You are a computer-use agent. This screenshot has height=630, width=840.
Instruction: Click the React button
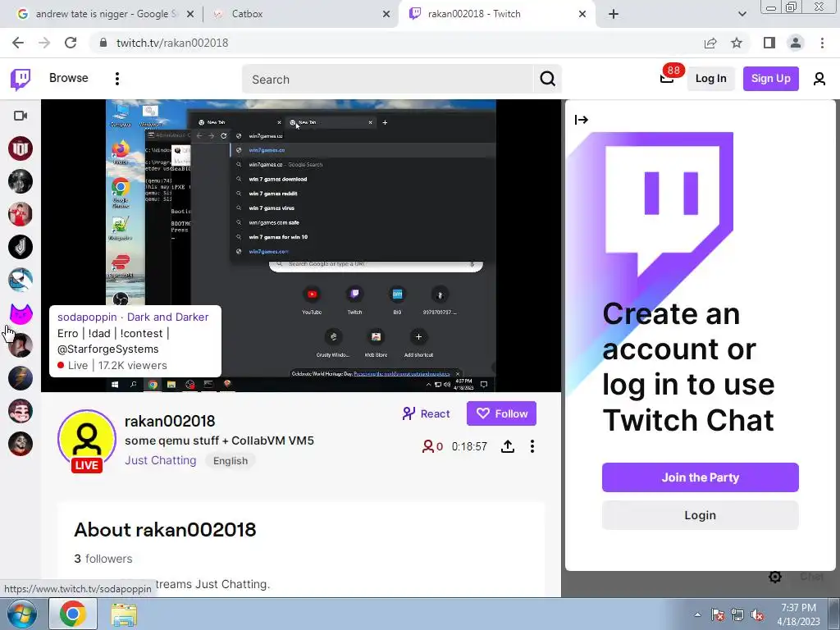coord(427,413)
